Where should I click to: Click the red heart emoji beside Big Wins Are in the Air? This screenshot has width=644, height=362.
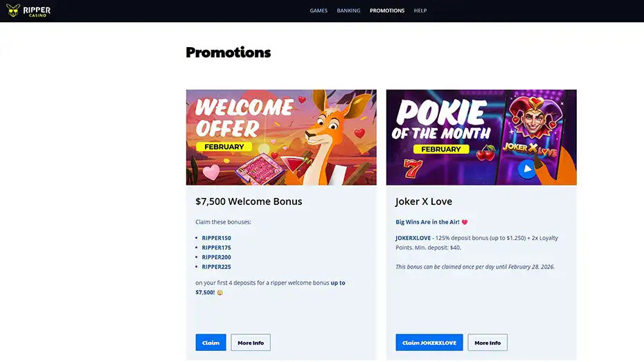point(465,222)
